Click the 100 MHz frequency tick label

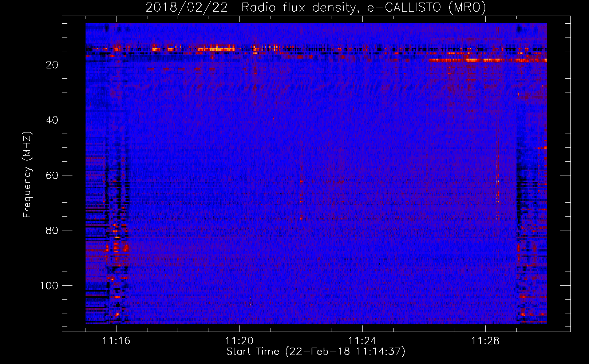pos(49,286)
